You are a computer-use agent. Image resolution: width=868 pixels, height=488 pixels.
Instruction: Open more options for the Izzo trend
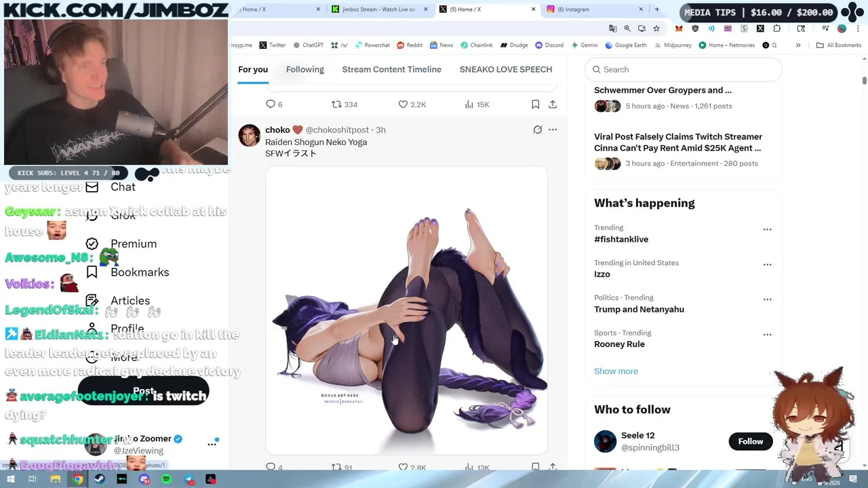pos(767,264)
